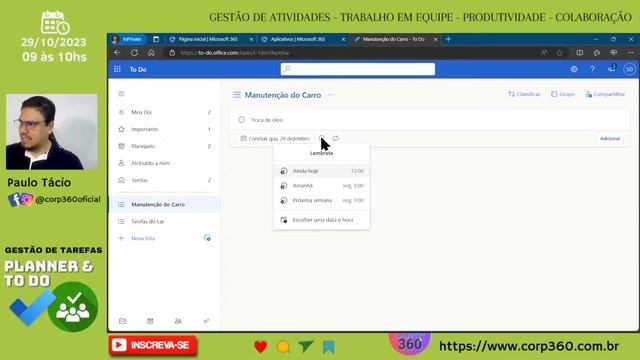Open Tarefas list in sidebar
Screen dimensions: 640x360
tap(164, 180)
